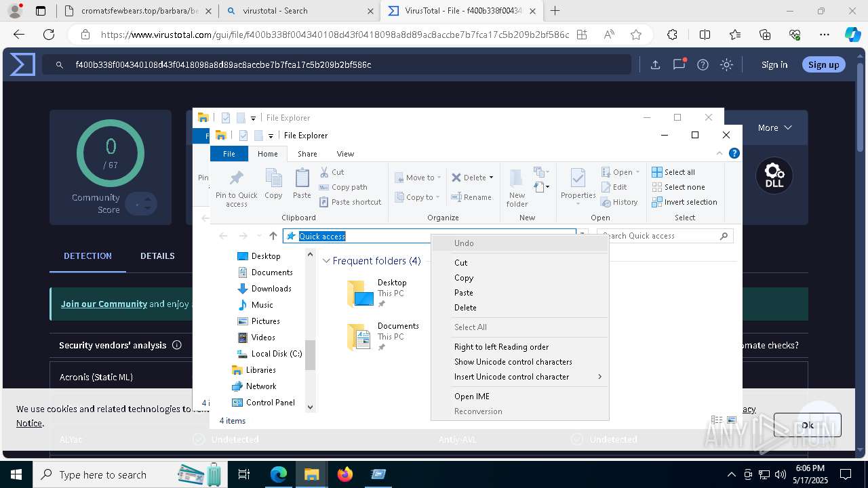Click History in the Open group
This screenshot has height=488, width=868.
pos(619,202)
